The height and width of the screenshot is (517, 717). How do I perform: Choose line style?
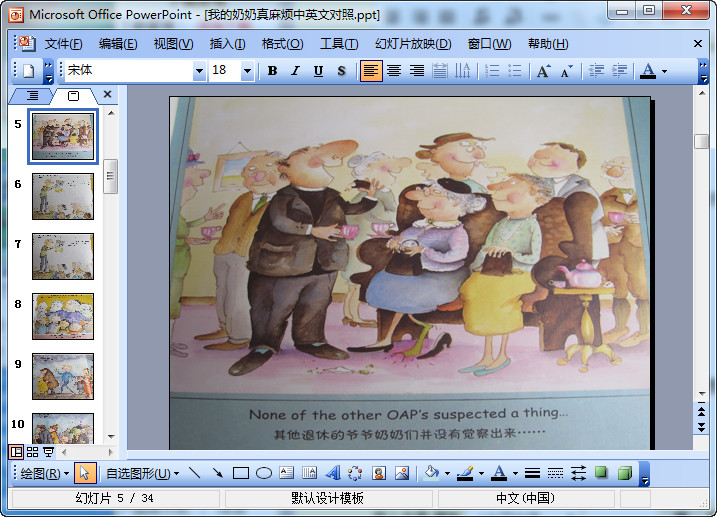532,473
